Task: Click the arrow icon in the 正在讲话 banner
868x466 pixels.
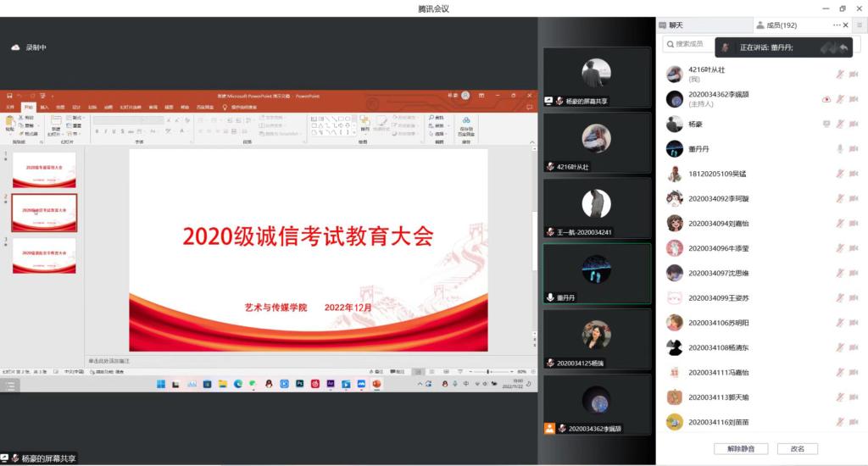Action: [843, 47]
